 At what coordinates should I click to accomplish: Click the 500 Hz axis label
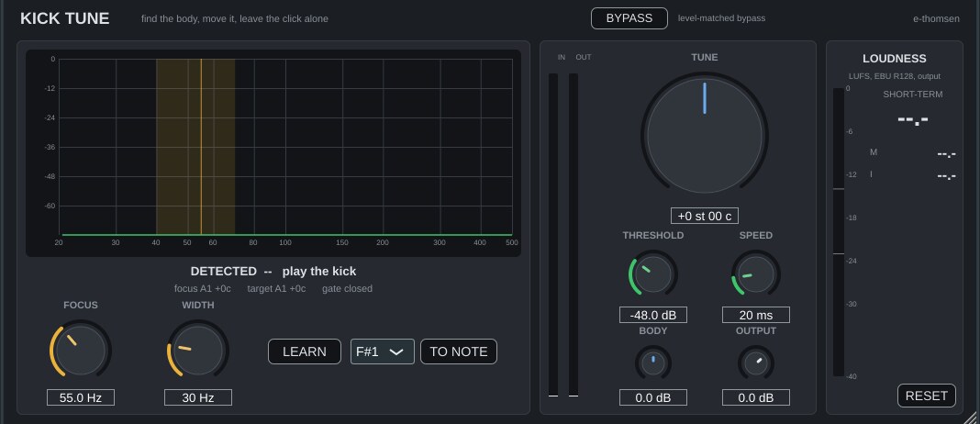(x=511, y=242)
